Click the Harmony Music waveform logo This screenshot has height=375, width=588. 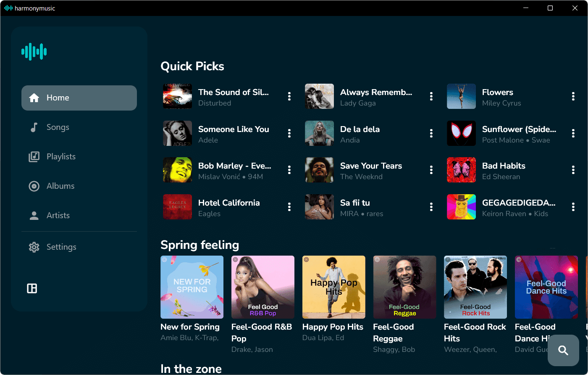(x=34, y=52)
